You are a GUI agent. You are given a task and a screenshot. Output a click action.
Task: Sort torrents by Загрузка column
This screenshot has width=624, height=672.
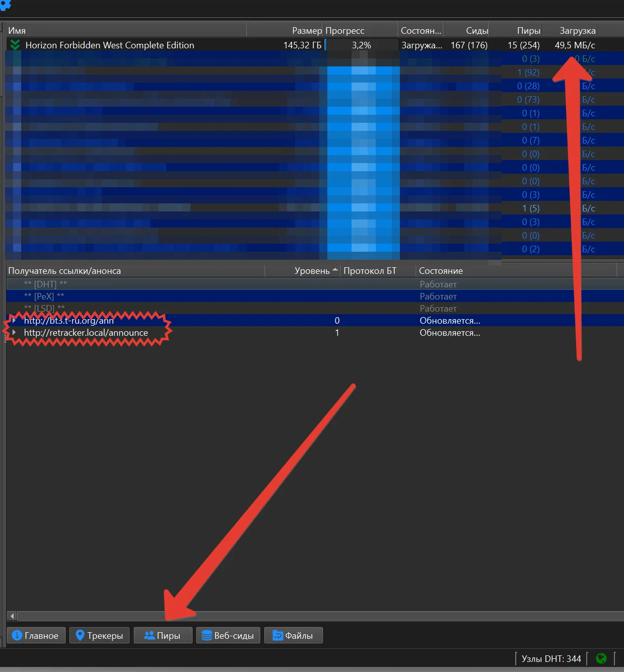pos(577,31)
